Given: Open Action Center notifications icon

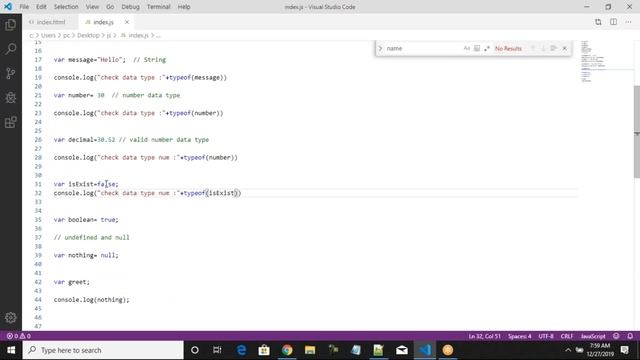Looking at the screenshot, I should point(624,350).
